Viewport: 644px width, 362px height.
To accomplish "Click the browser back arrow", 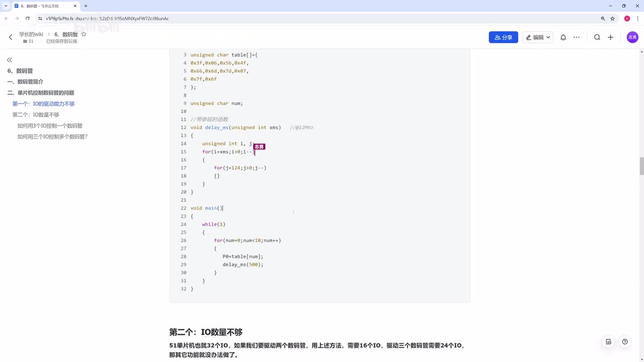I will [7, 19].
